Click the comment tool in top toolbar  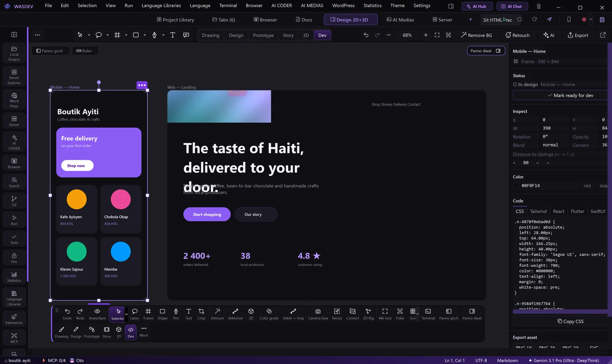186,35
